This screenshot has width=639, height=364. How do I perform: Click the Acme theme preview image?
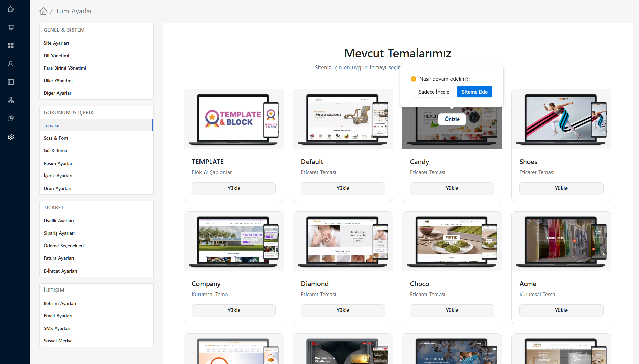pyautogui.click(x=561, y=241)
